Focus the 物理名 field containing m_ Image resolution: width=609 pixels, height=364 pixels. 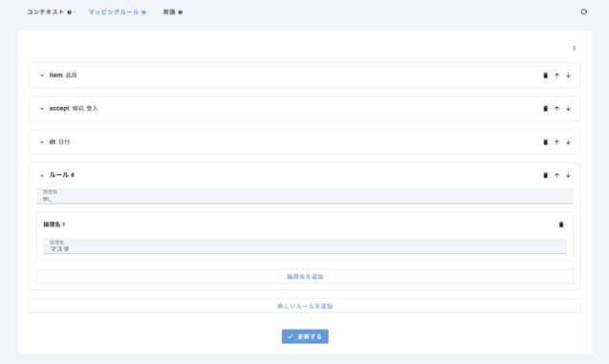[305, 196]
